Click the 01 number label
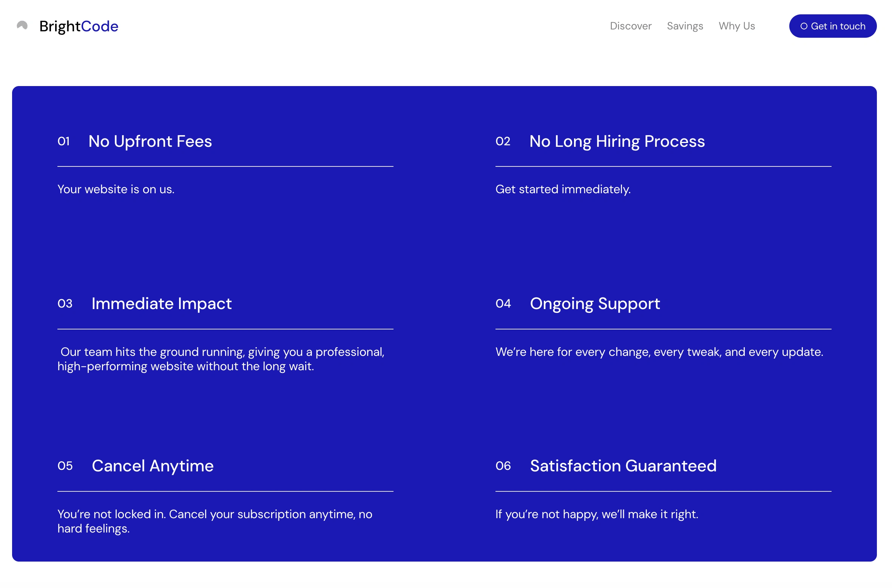 pyautogui.click(x=63, y=142)
